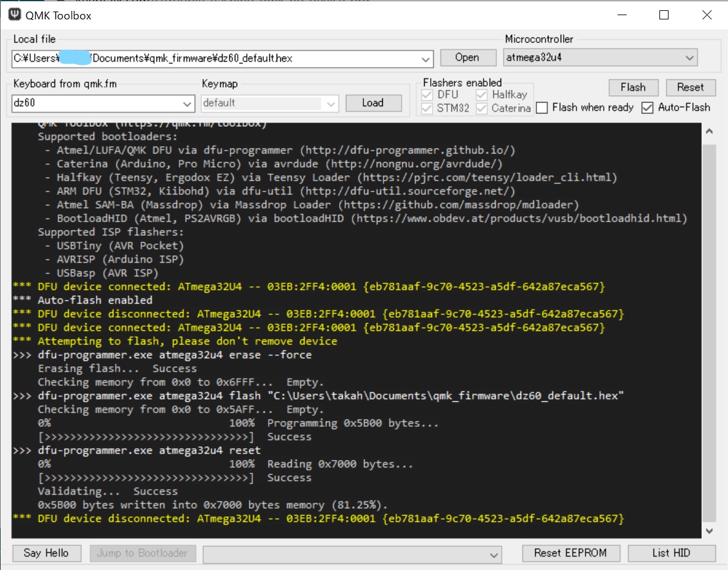This screenshot has height=570, width=728.
Task: Click the log scrollbar up arrow
Action: pyautogui.click(x=708, y=130)
